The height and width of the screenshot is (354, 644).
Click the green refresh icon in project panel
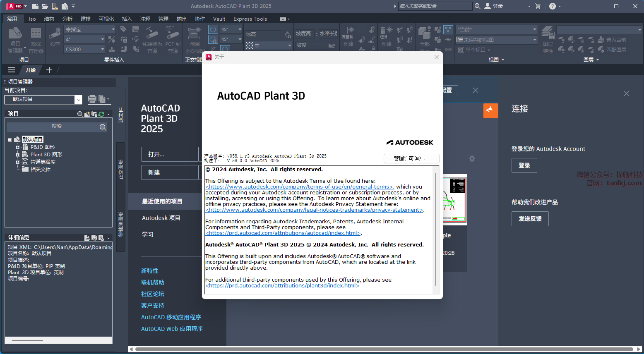tap(101, 114)
